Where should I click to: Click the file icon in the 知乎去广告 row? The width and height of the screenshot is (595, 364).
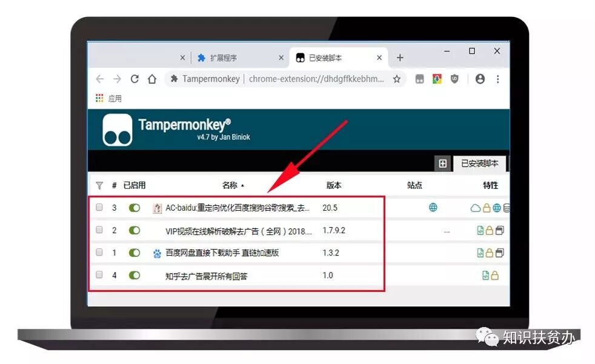point(485,276)
